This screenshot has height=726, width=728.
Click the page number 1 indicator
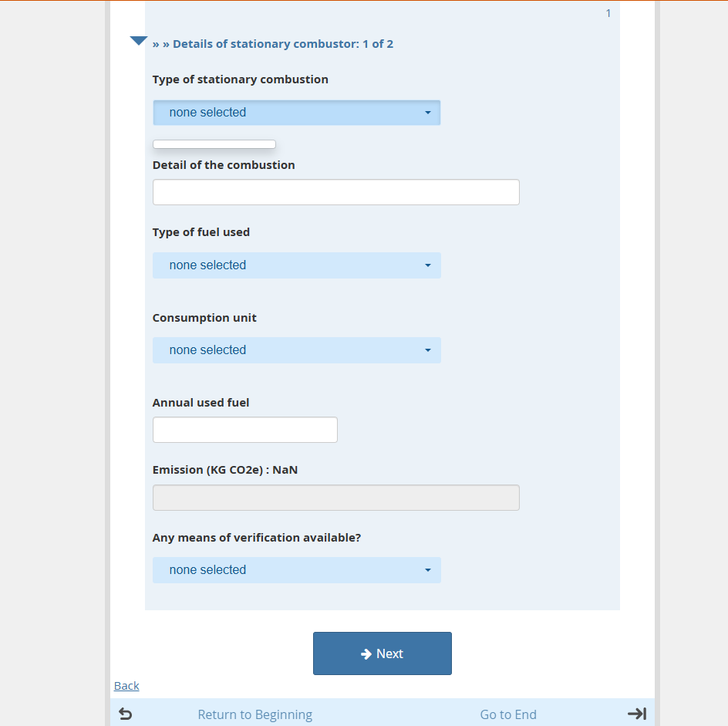click(608, 13)
